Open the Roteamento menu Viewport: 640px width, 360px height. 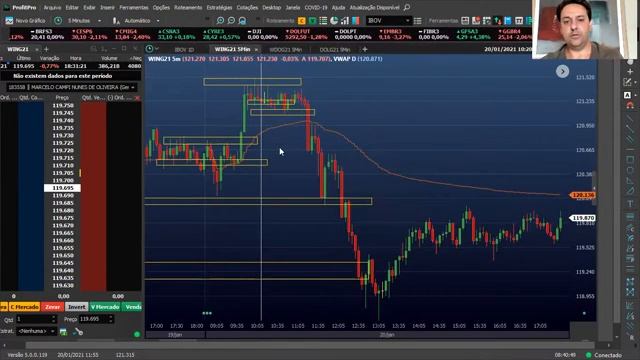pyautogui.click(x=188, y=7)
